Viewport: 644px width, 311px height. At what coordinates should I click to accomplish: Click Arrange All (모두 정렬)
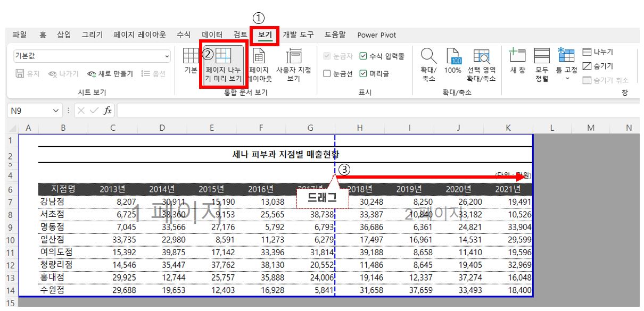(x=542, y=66)
